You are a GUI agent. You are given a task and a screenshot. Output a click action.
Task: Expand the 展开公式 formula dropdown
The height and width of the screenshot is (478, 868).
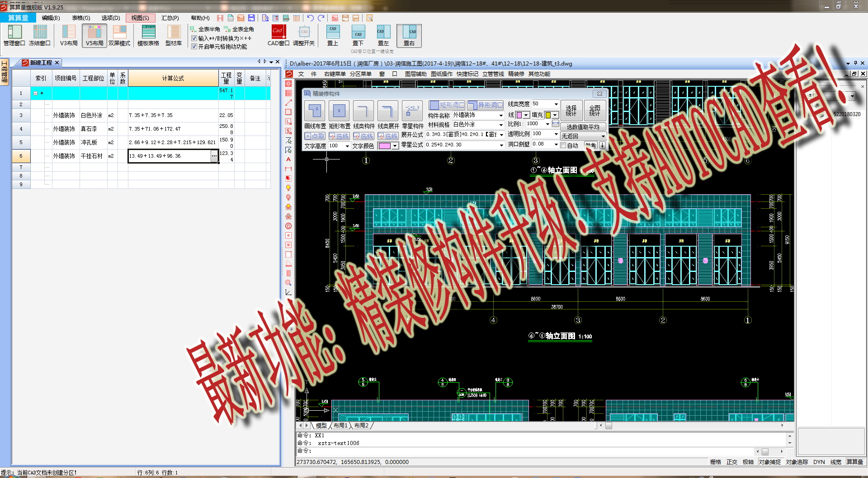[x=501, y=135]
